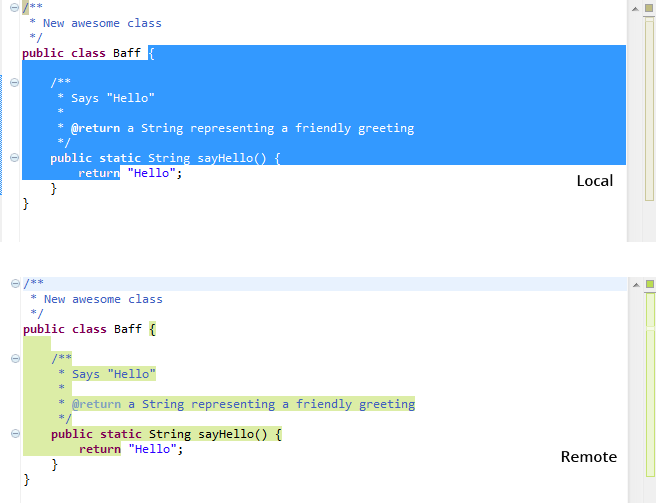Fold the "Says Hello" comment in Local pane
656x504 pixels.
[14, 83]
